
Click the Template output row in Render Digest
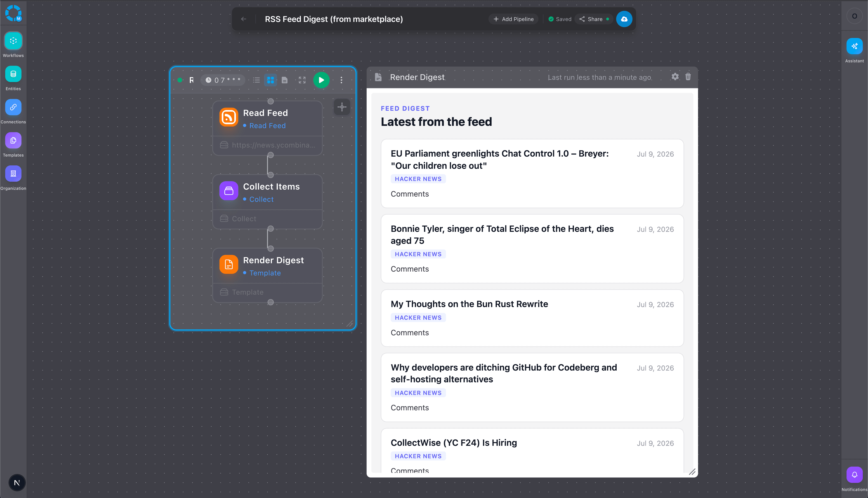tap(268, 292)
